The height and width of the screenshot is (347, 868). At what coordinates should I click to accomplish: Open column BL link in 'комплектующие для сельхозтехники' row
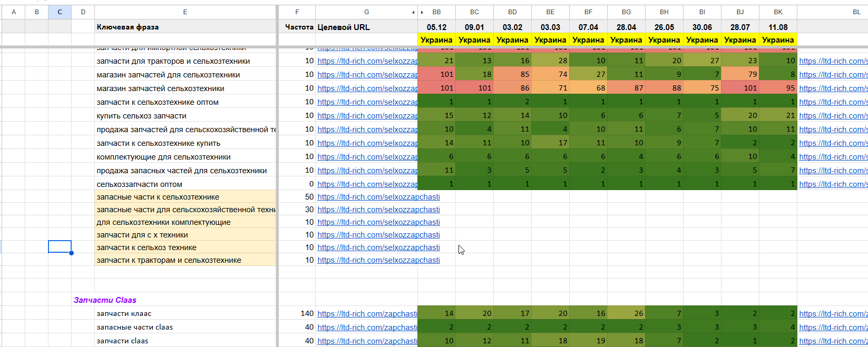click(x=833, y=157)
